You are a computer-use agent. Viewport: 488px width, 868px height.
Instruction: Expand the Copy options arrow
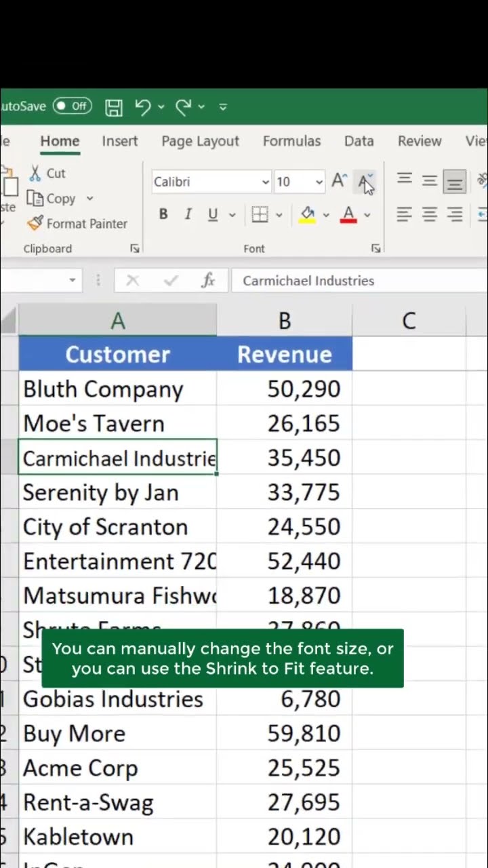[89, 199]
